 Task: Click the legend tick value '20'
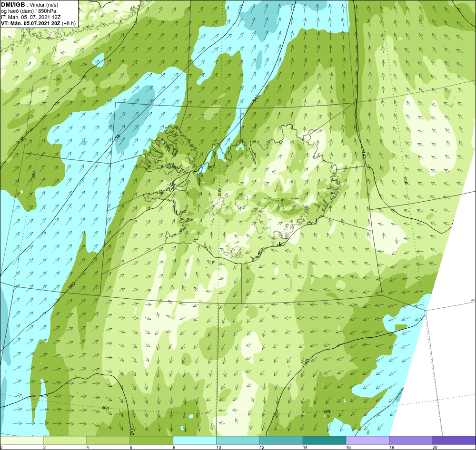(x=435, y=447)
